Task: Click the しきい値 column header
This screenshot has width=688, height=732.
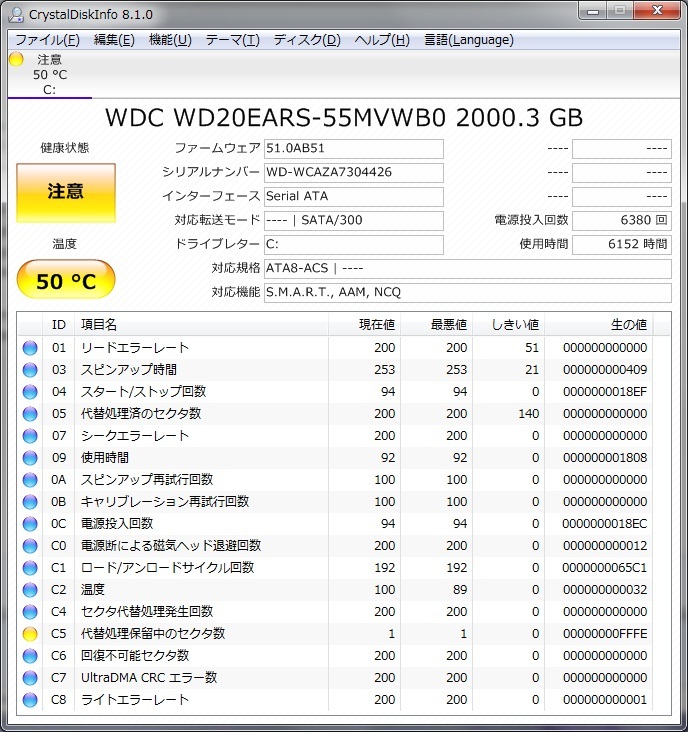Action: [508, 324]
